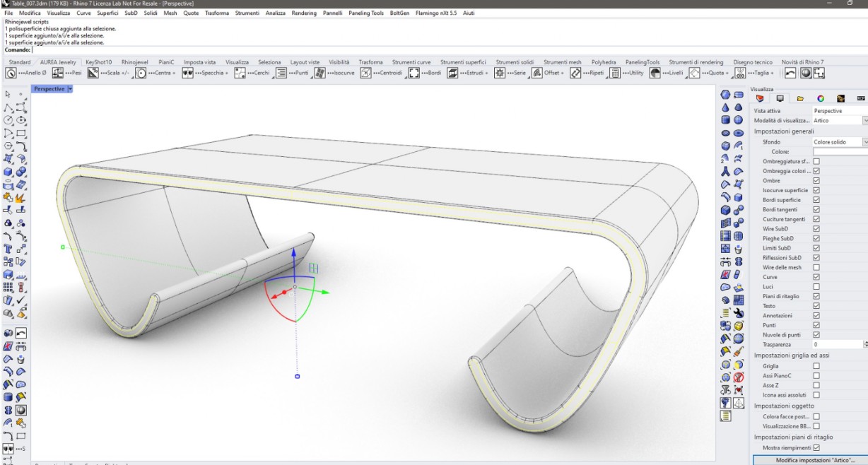Choose the Centra centering tool icon
Screen dimensions: 868x465
(x=141, y=73)
